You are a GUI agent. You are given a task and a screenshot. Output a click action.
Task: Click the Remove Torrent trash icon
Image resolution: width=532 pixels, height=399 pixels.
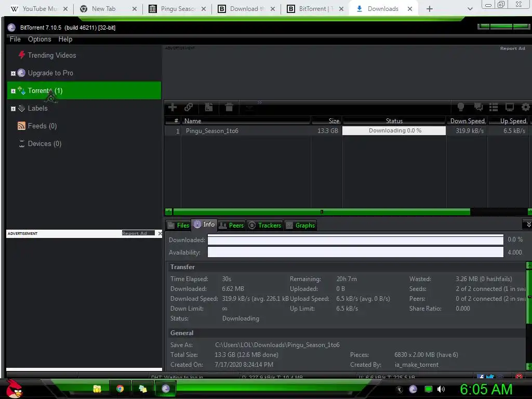[229, 107]
